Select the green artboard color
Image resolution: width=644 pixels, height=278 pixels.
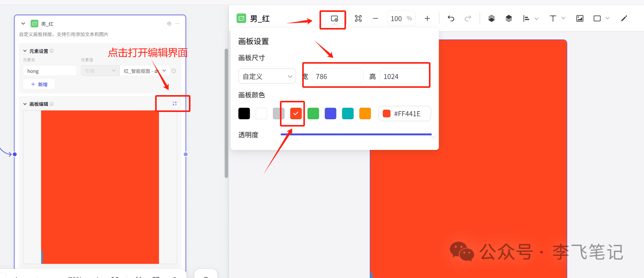(x=313, y=114)
